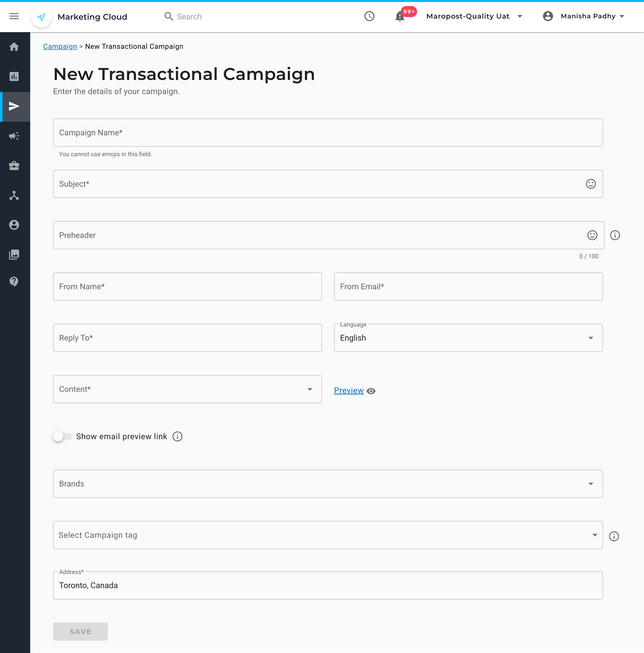The height and width of the screenshot is (653, 644).
Task: Open the Content dropdown
Action: pos(187,389)
